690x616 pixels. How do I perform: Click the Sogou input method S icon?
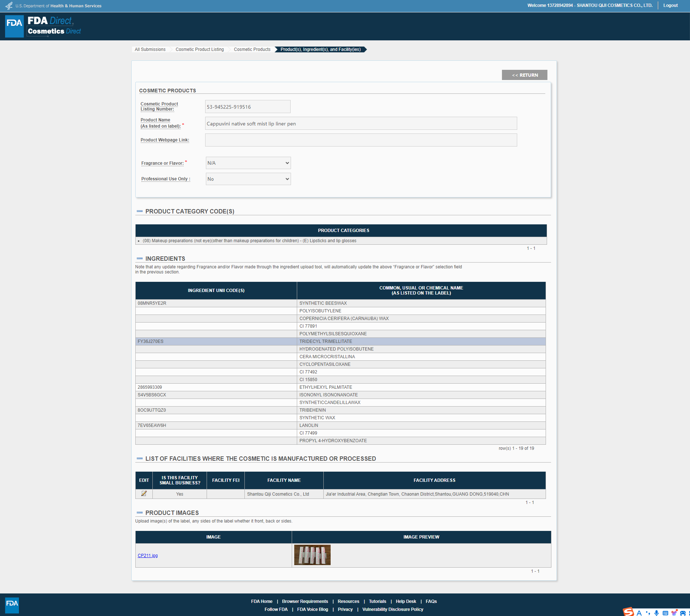[628, 612]
